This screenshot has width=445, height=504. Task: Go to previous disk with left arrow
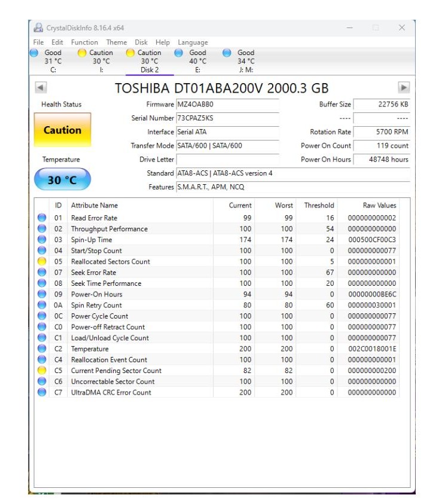pyautogui.click(x=41, y=87)
